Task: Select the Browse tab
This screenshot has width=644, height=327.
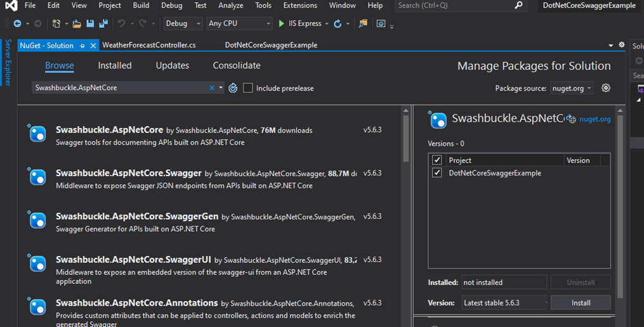Action: (x=60, y=65)
